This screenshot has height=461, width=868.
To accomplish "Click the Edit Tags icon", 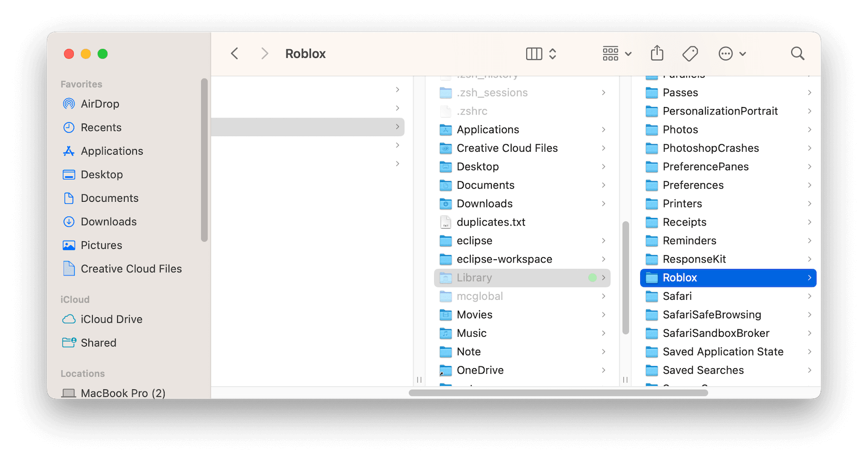I will [x=690, y=54].
